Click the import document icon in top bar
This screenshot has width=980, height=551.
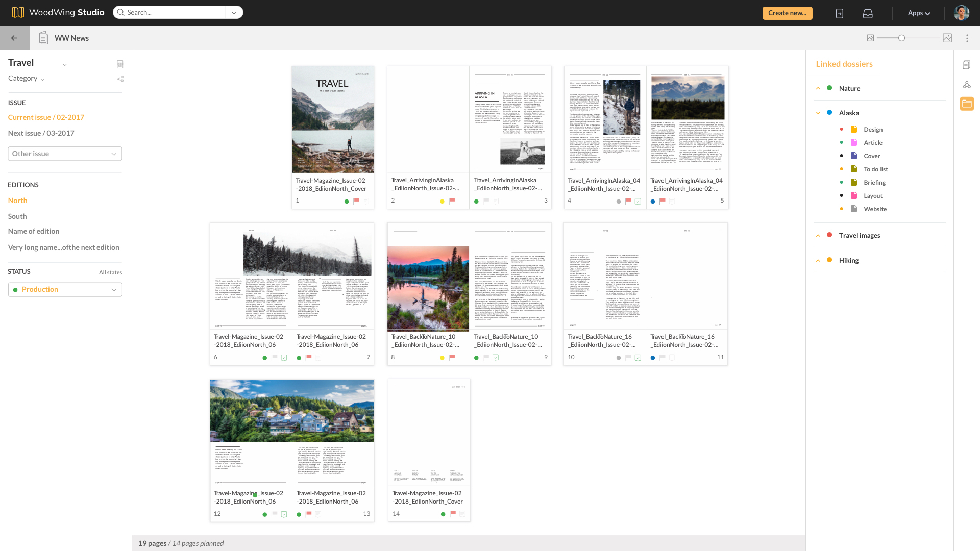(x=840, y=13)
